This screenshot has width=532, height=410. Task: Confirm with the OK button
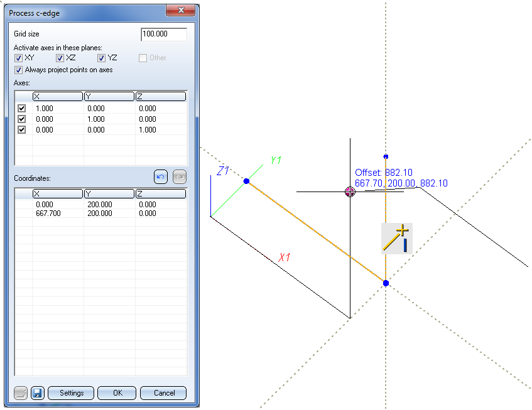tap(117, 393)
